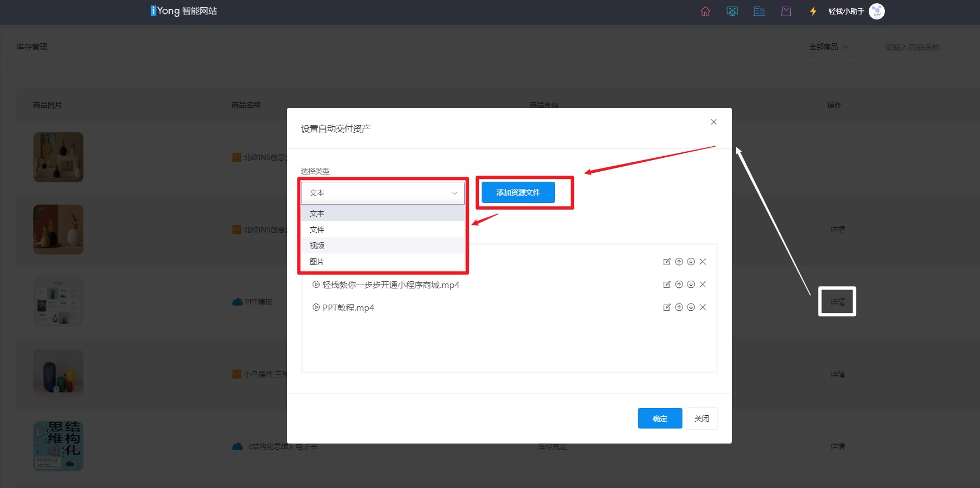Viewport: 980px width, 488px height.
Task: Click the 思维结构化 book thumbnail
Action: [58, 446]
